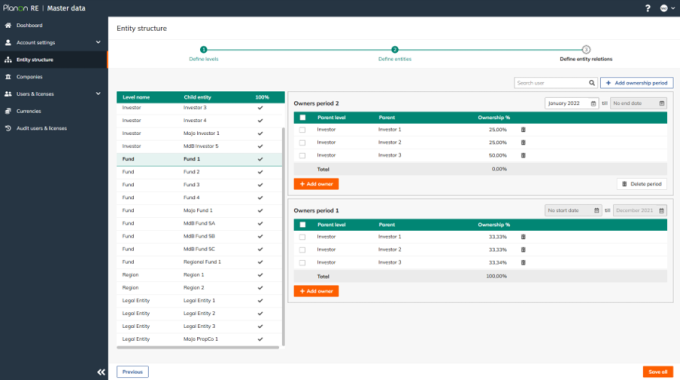Toggle select-all checkbox in Owners period 2 header
This screenshot has height=380, width=680.
pos(303,118)
